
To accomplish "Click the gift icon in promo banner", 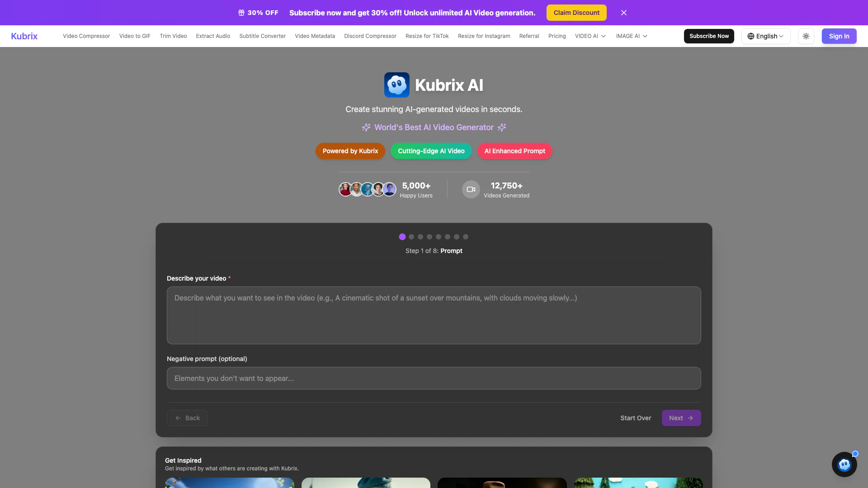I will (x=241, y=13).
